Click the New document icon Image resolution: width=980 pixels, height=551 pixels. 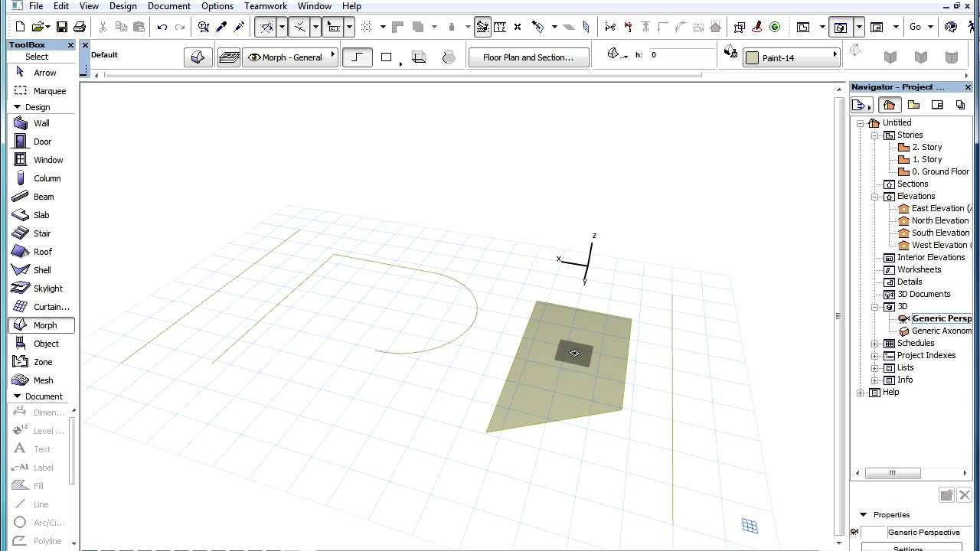click(20, 27)
